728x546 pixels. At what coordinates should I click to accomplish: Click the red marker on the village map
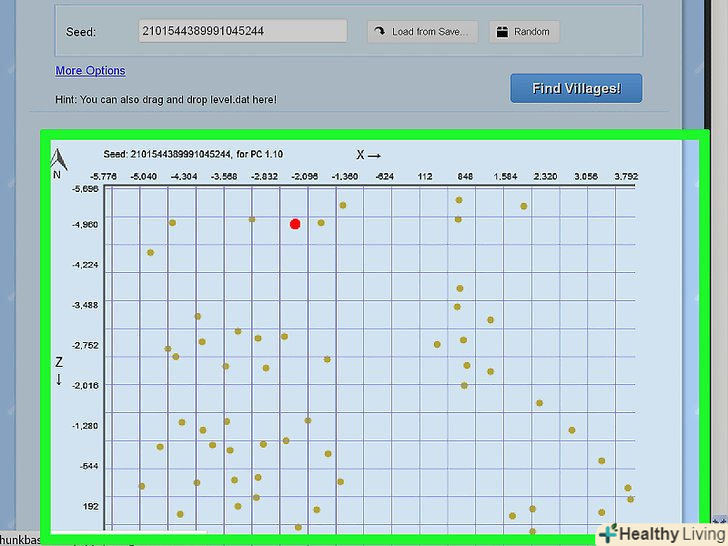coord(295,224)
